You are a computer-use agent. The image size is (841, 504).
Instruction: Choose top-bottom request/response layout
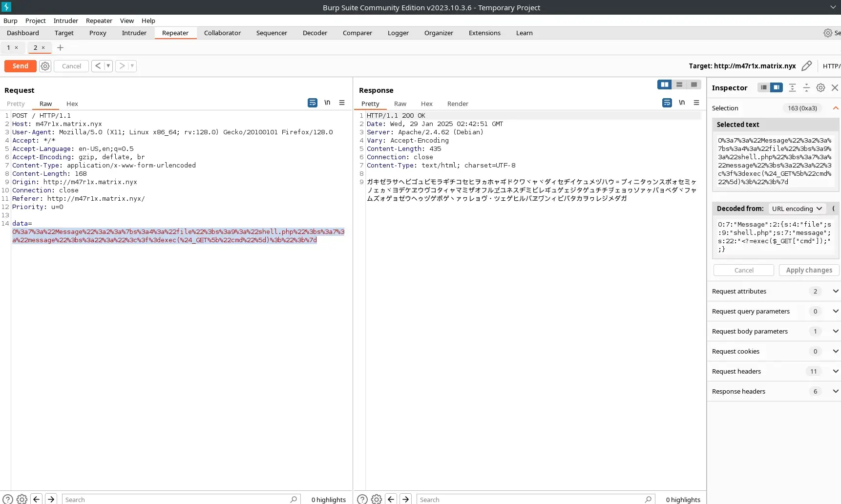(679, 84)
